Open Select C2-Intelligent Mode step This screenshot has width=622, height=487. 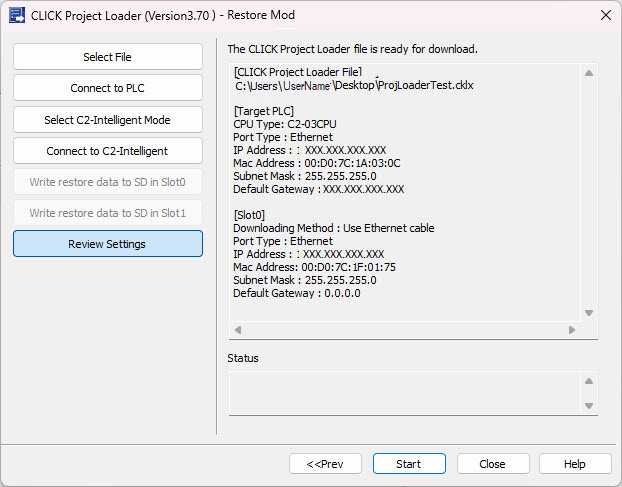coord(108,119)
